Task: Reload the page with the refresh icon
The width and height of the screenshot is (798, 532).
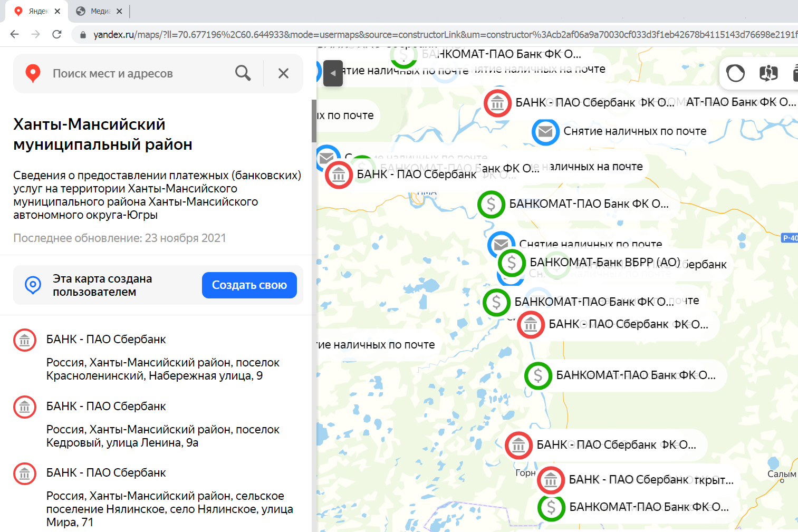Action: click(57, 35)
